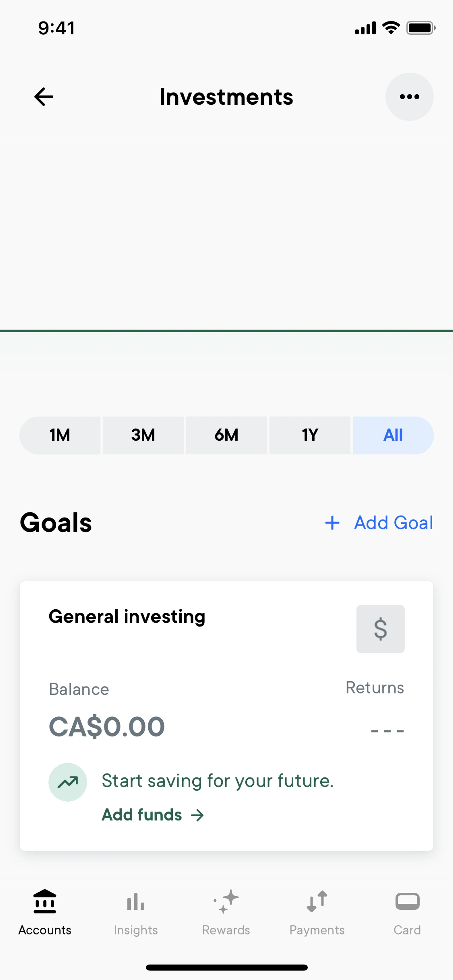Tap the green trending-up arrow icon
The image size is (453, 980).
[x=68, y=782]
